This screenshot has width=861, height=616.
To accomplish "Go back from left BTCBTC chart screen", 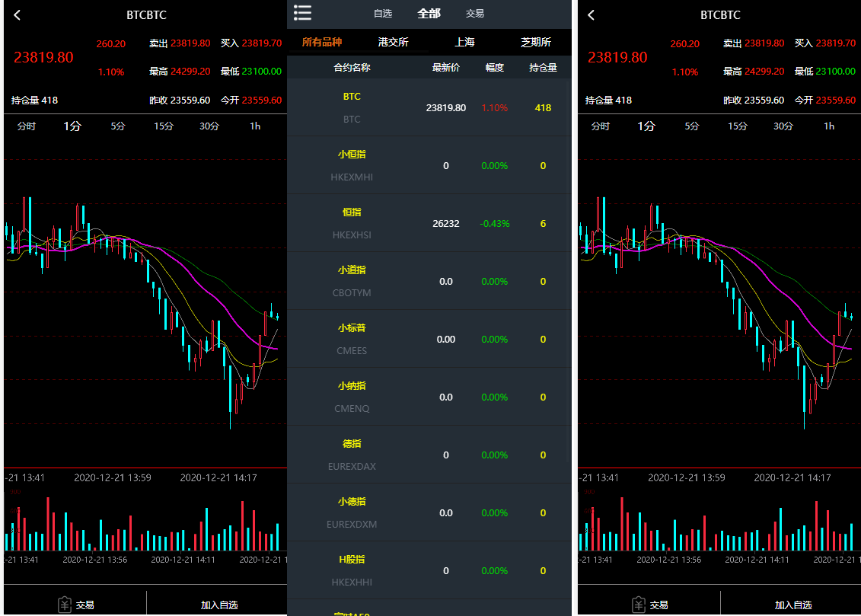I will tap(17, 15).
